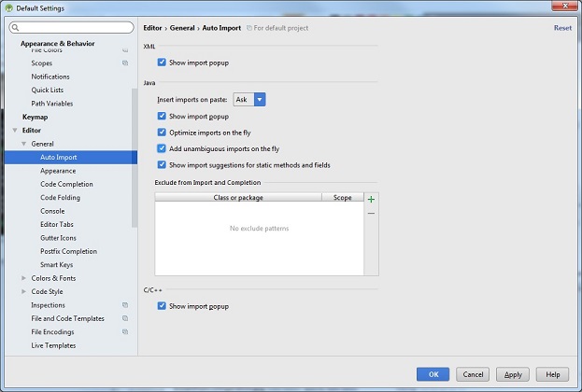Click the project-level icon next to Inspections

pos(125,305)
